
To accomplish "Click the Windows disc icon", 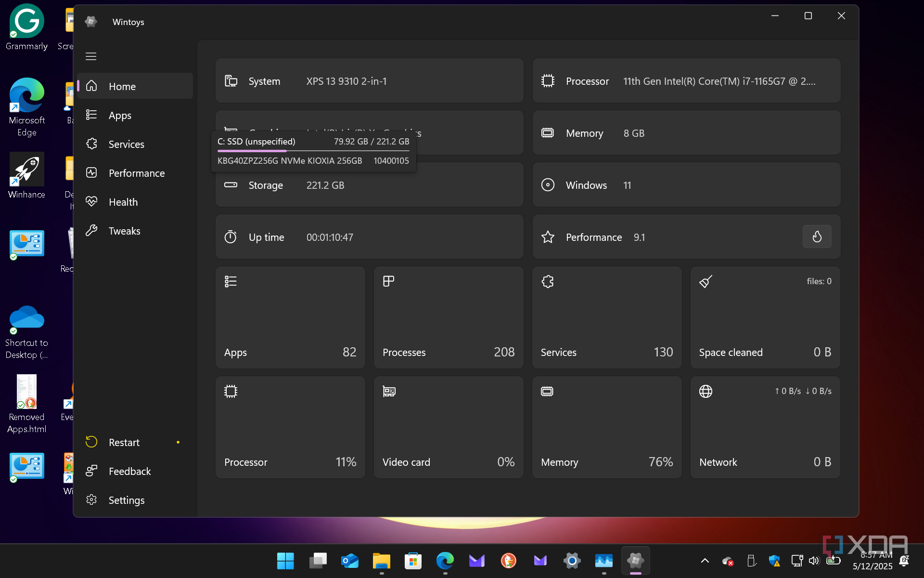I will click(548, 185).
